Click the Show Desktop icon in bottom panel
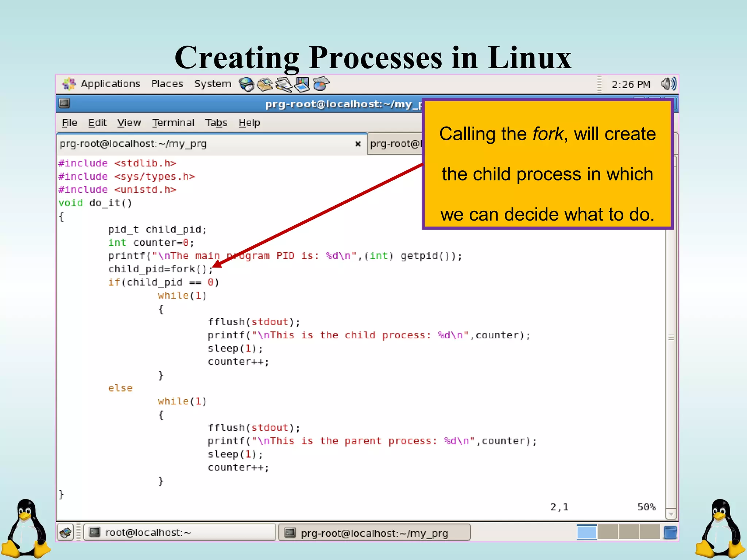 [66, 533]
